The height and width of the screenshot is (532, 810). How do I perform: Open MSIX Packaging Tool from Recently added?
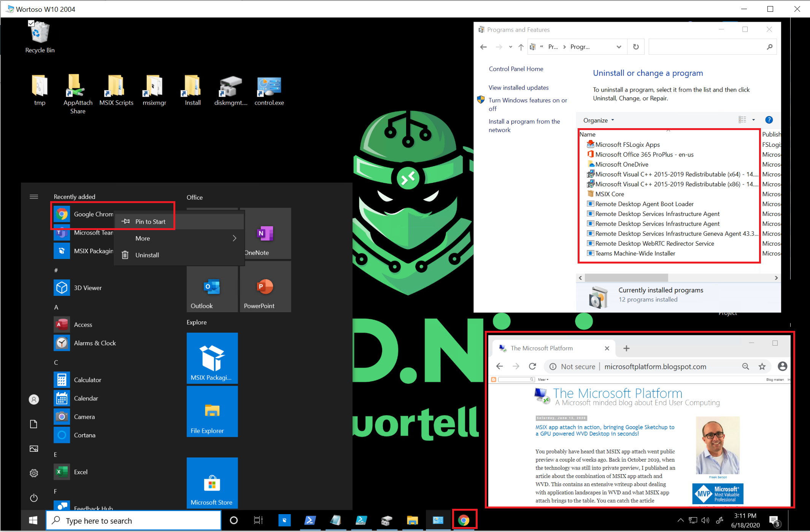pos(83,251)
